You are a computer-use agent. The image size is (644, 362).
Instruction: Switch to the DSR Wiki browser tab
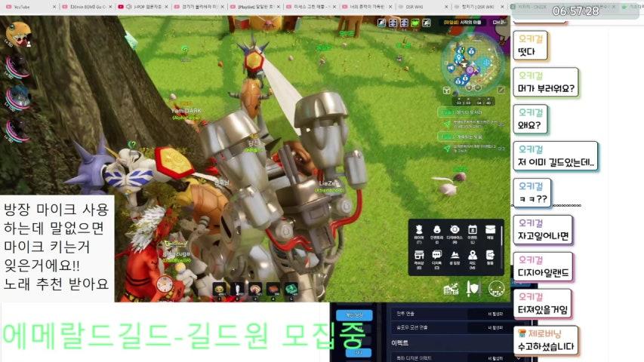click(x=423, y=7)
